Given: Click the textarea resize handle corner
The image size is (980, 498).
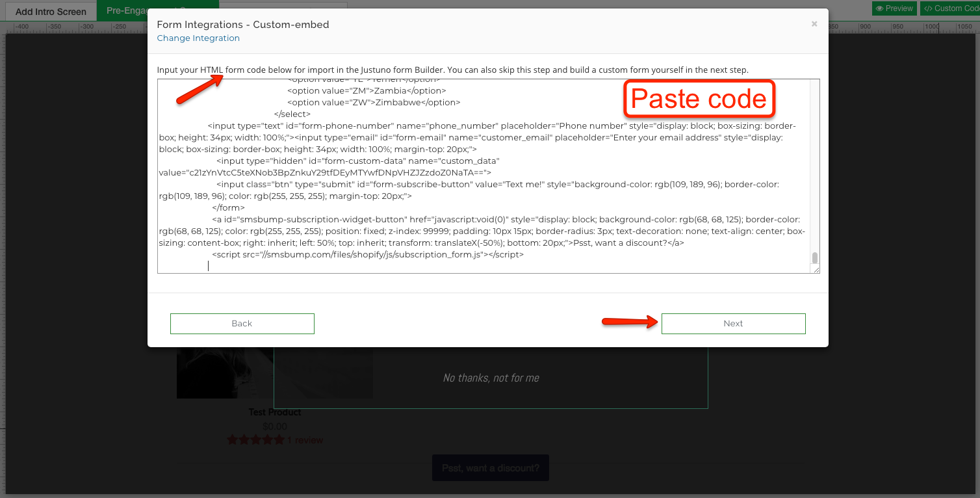Looking at the screenshot, I should [x=816, y=269].
